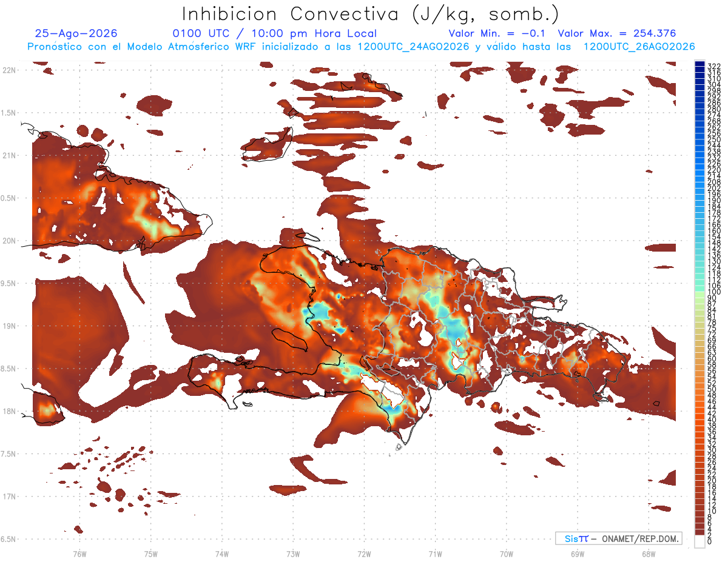
Task: Click the colorbar value '72'
Action: 712,335
